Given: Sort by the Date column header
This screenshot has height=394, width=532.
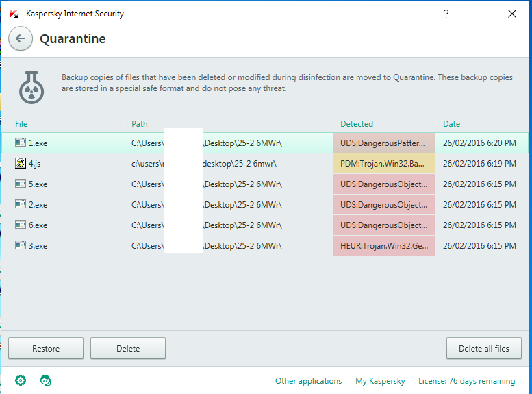Looking at the screenshot, I should pyautogui.click(x=452, y=124).
